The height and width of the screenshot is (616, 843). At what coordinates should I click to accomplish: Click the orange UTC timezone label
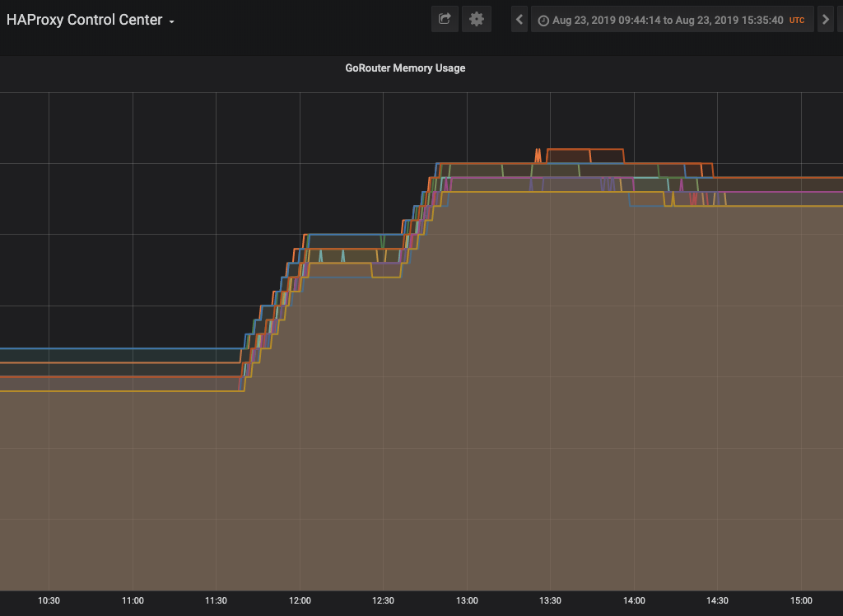(797, 21)
